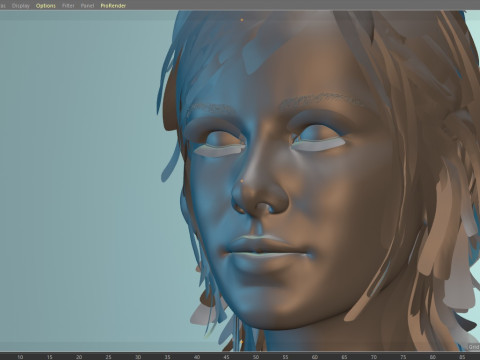Jump to frame 30 on the time slider

coord(138,357)
